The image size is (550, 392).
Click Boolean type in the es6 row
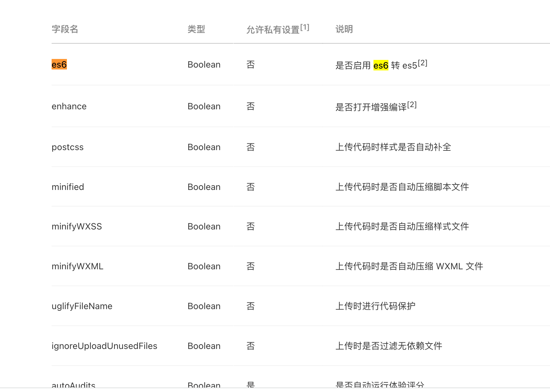[204, 65]
